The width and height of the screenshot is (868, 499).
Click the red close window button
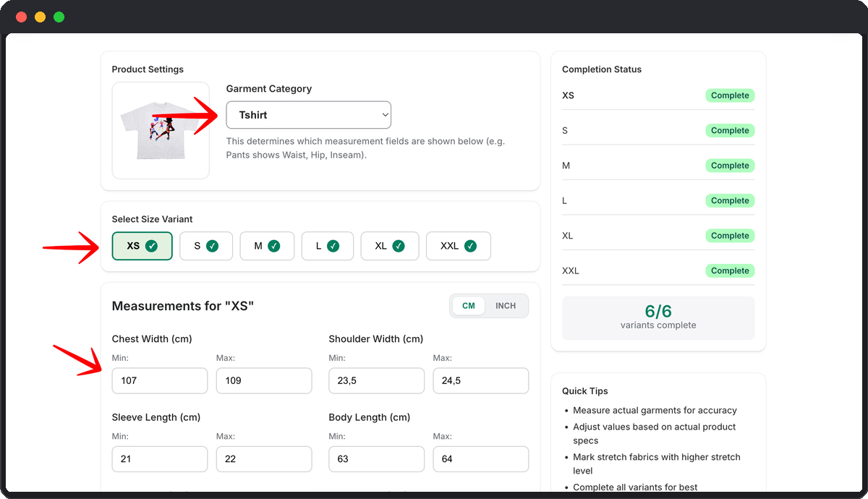click(22, 17)
